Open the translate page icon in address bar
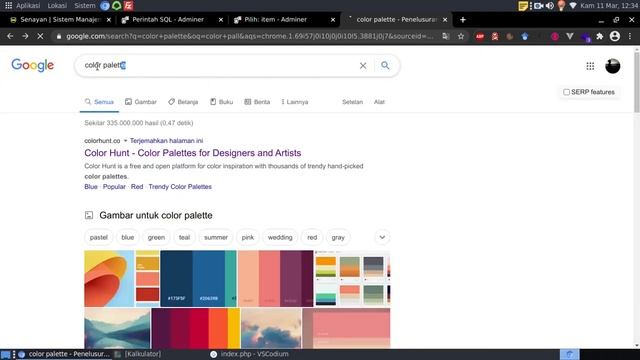 point(446,36)
